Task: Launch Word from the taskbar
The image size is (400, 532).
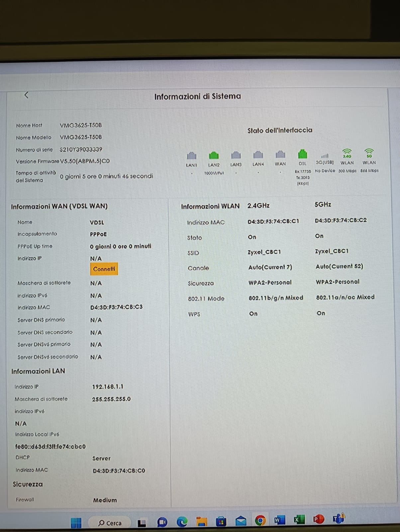Action: [x=280, y=520]
